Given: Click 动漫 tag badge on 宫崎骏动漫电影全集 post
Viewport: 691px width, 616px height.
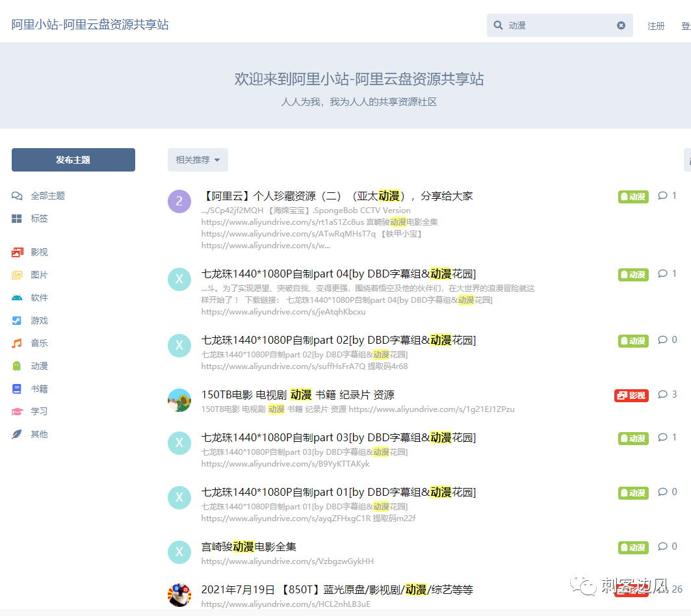Looking at the screenshot, I should pos(633,547).
